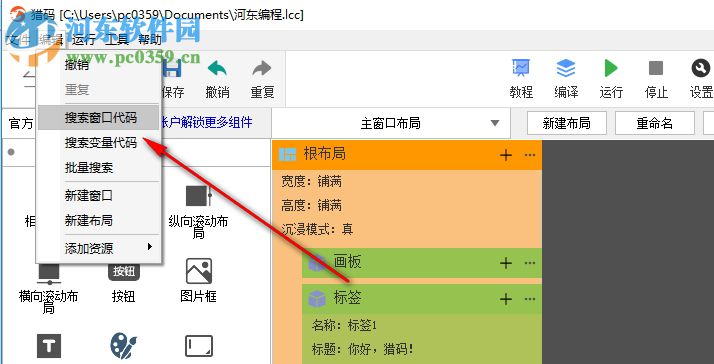Choose 批量搜索 menu entry
This screenshot has height=364, width=714.
click(x=99, y=168)
